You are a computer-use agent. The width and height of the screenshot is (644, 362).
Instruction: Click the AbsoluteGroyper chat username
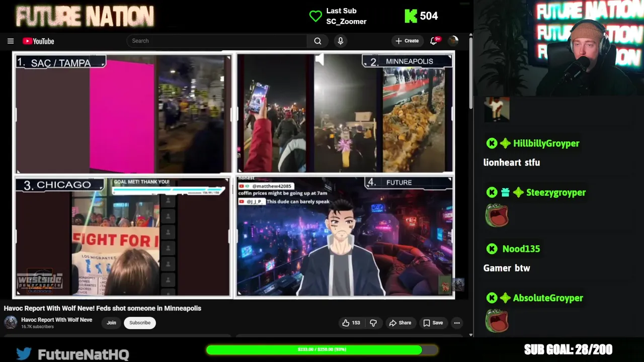click(x=548, y=298)
